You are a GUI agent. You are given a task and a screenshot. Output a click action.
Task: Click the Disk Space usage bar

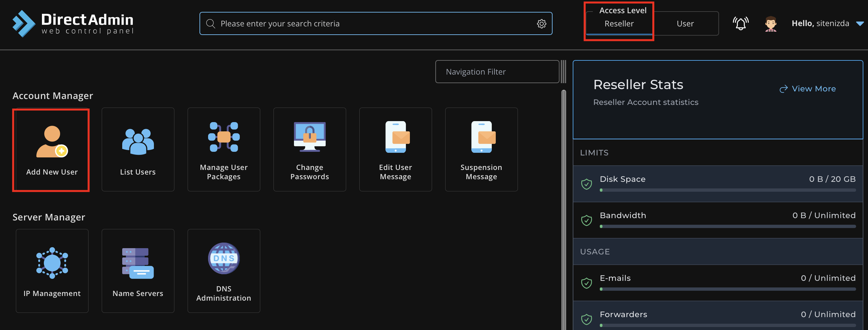tap(728, 190)
